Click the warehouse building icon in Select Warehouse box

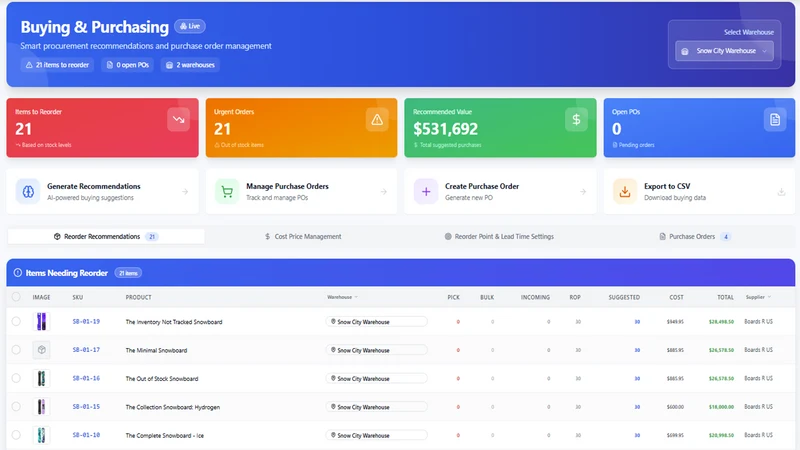click(685, 51)
